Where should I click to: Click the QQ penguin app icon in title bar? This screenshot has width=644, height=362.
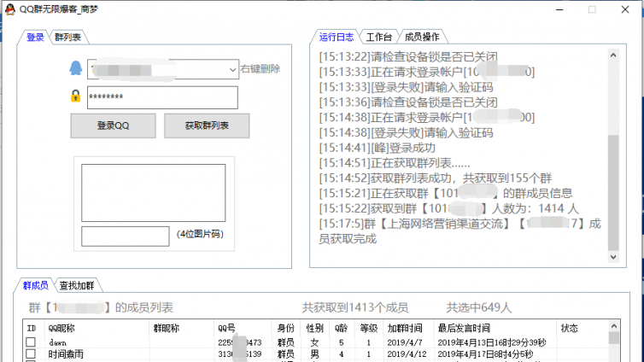[x=10, y=9]
